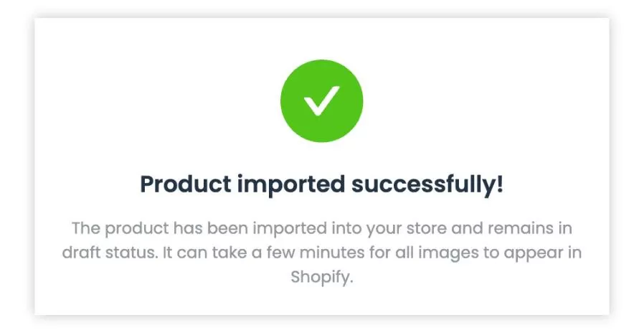This screenshot has height=333, width=644.
Task: Click the green success checkmark icon
Action: pos(321,102)
